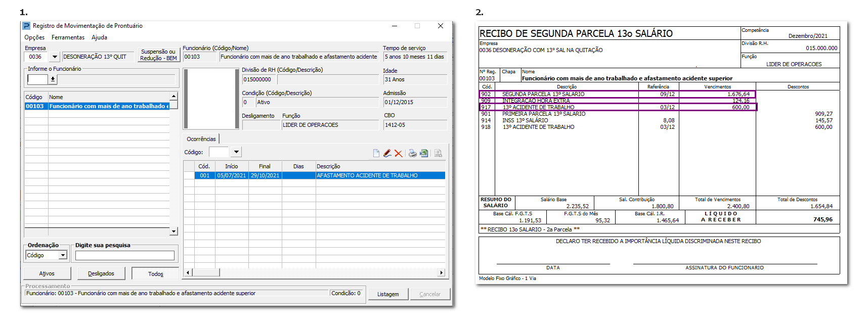Click the Digite sua pesquisa search field

tap(124, 256)
